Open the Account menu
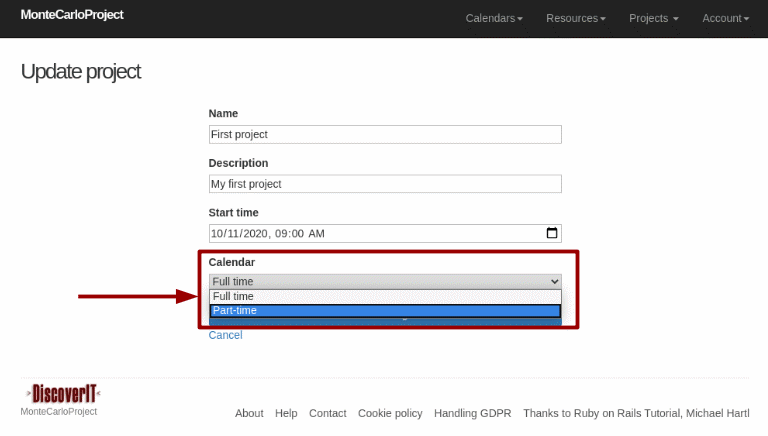768x436 pixels. [725, 18]
